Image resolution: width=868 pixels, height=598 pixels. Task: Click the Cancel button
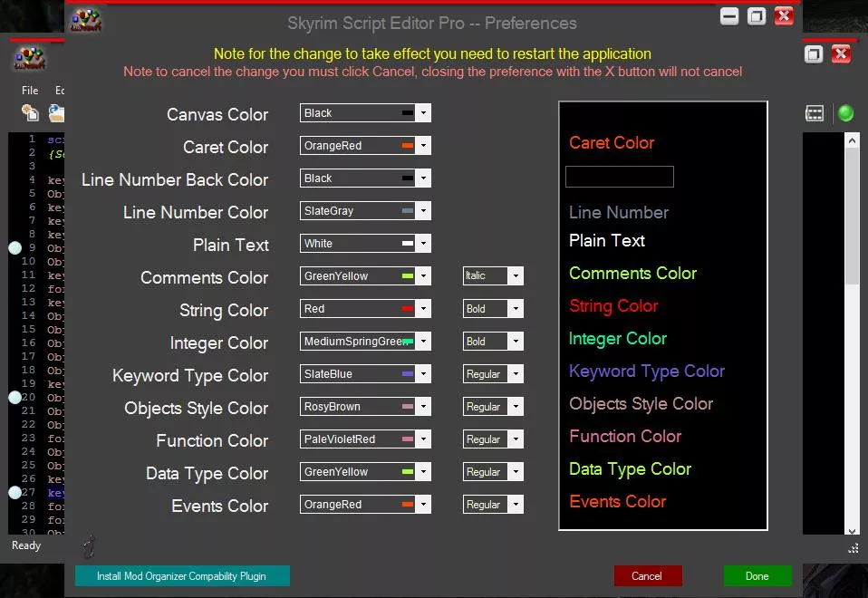click(648, 576)
